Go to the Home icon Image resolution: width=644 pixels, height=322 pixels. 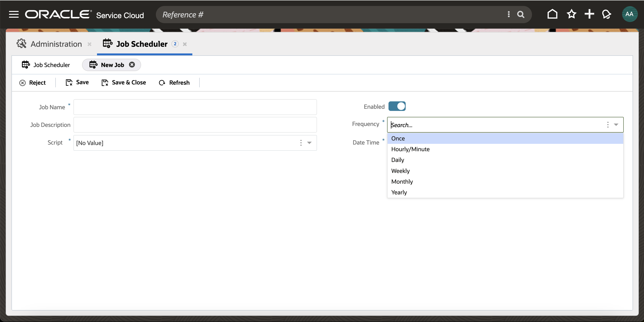pos(552,14)
